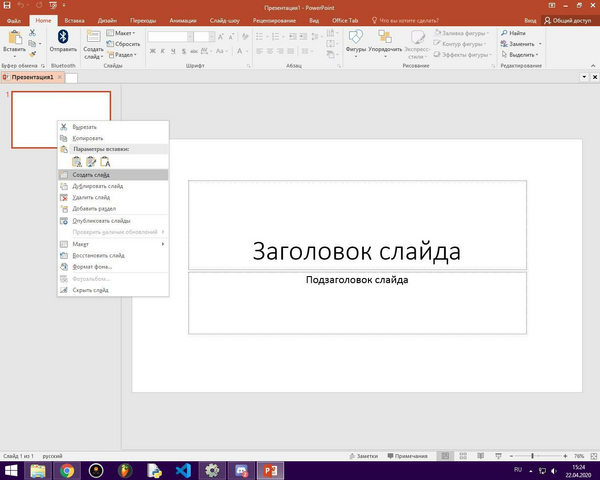Open Google Chrome from taskbar
Image resolution: width=600 pixels, height=480 pixels.
click(x=67, y=470)
